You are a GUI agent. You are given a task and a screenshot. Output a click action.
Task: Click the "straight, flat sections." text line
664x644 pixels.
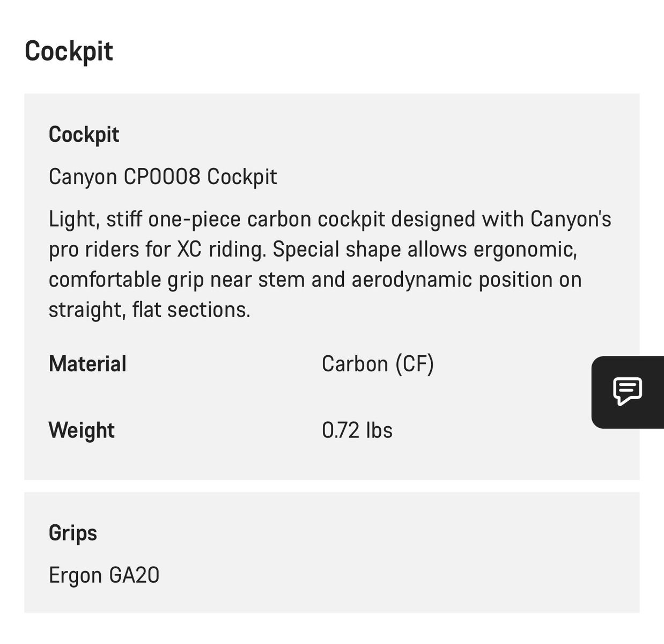point(149,310)
